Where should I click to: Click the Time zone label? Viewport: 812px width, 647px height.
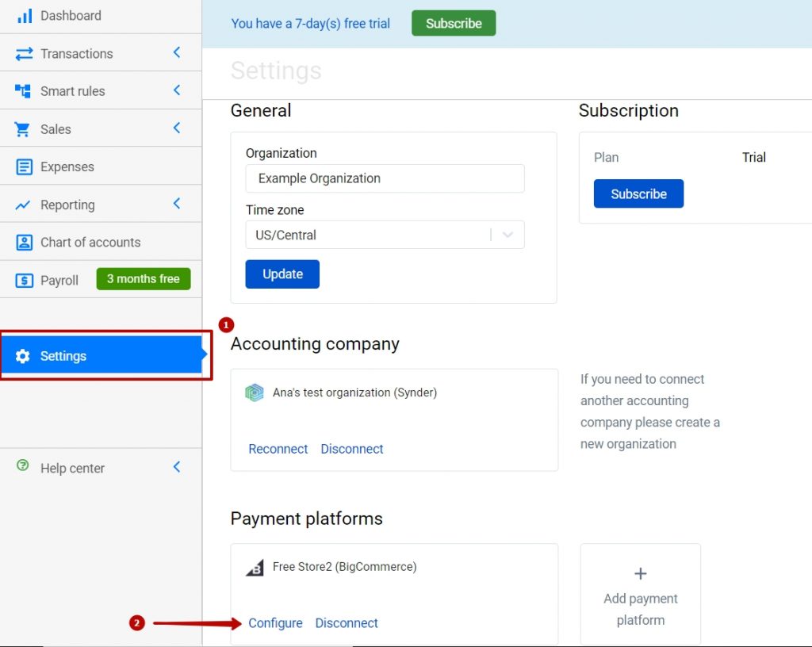275,210
